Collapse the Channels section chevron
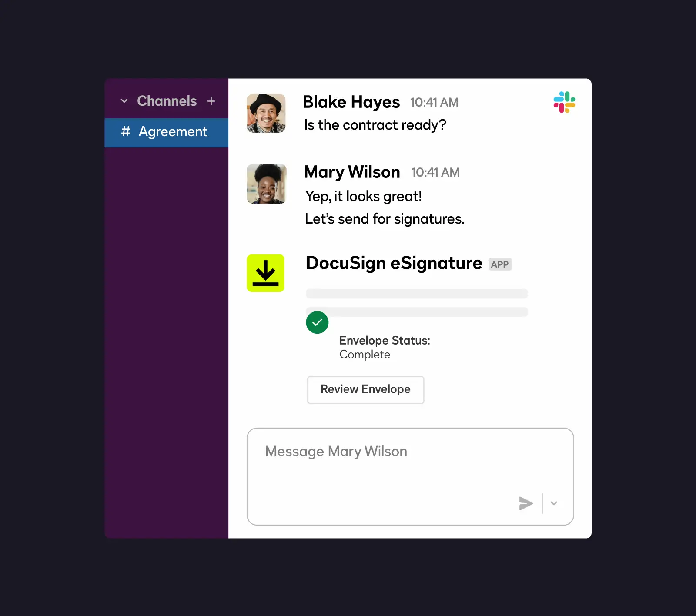 (124, 101)
